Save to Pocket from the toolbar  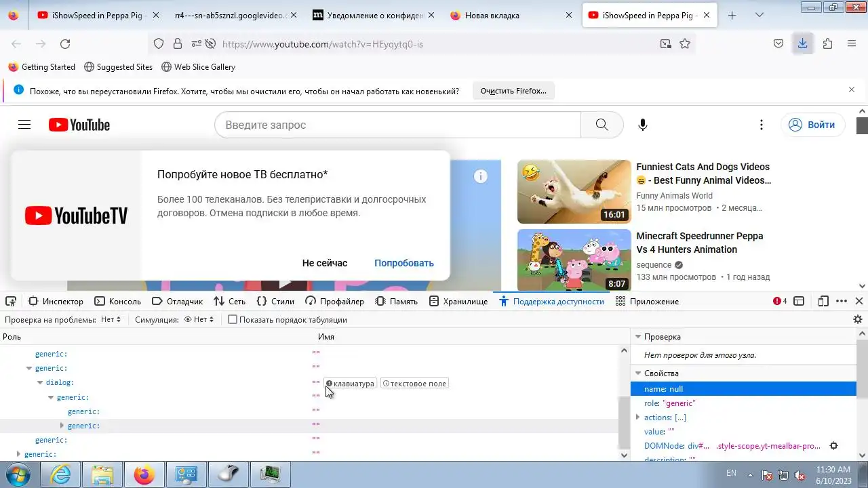pos(778,44)
